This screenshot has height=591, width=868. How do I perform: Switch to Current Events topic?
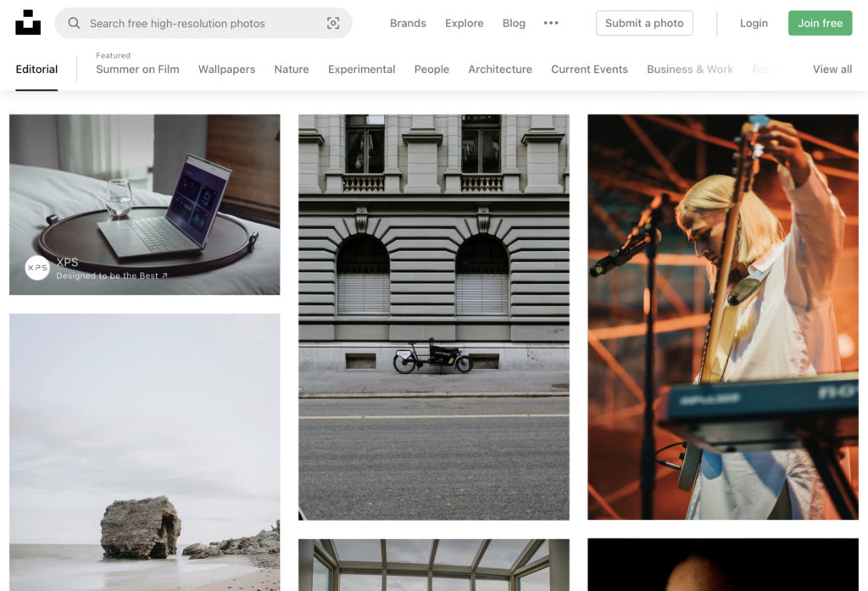pyautogui.click(x=589, y=70)
